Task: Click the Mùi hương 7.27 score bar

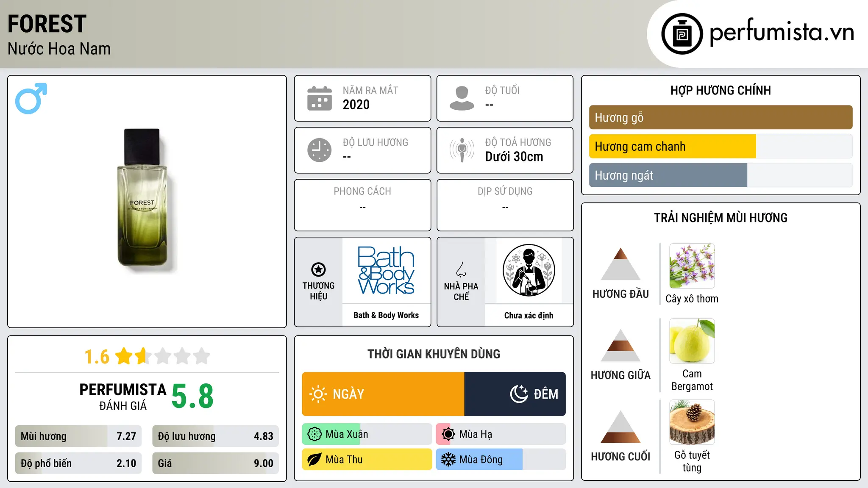Action: tap(78, 436)
